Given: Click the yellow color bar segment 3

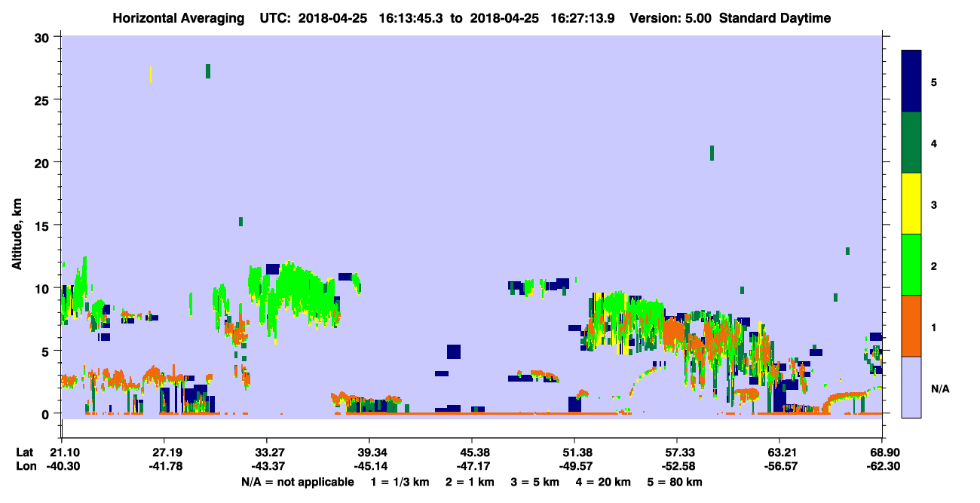Looking at the screenshot, I should pos(912,204).
